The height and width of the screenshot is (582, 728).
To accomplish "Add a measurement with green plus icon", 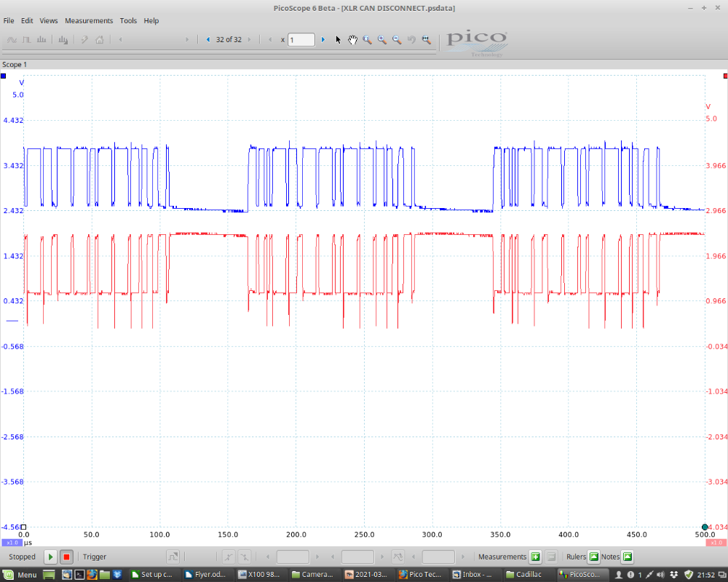I will pyautogui.click(x=535, y=557).
